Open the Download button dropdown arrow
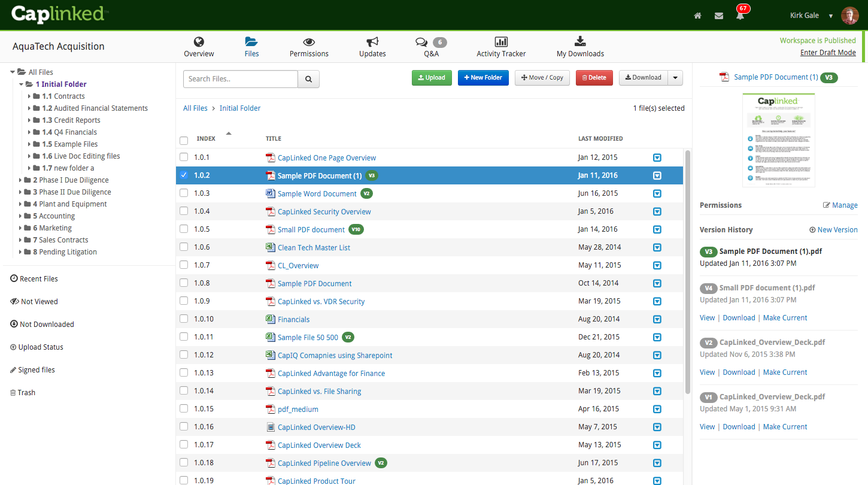The image size is (868, 485). tap(675, 78)
